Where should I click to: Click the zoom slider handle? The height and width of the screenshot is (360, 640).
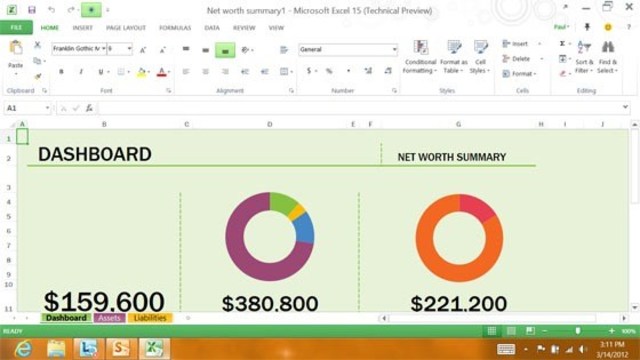578,331
